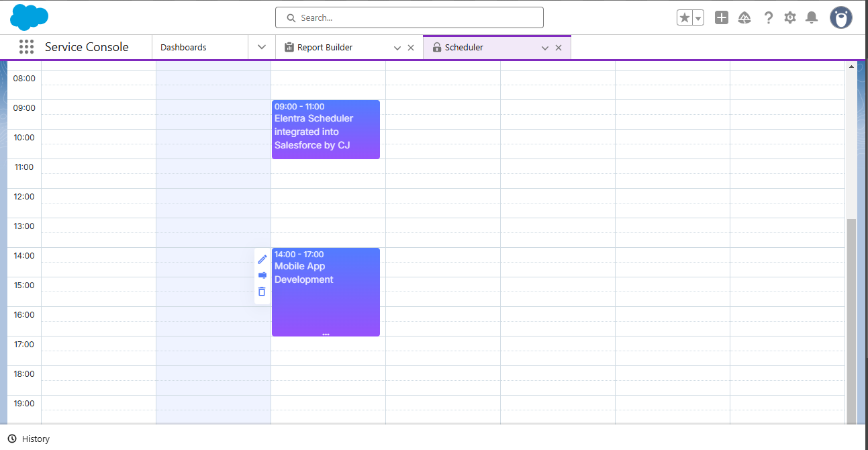Viewport: 868px width, 450px height.
Task: Expand the navigation menu chevron next to Dashboards
Action: [262, 47]
